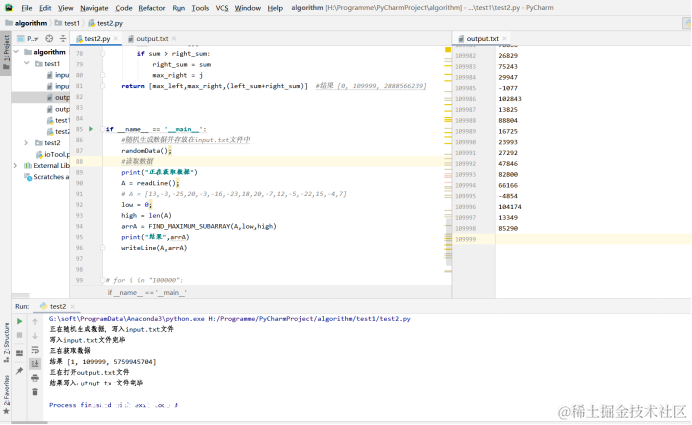Toggle soft-wrap icon in Run console
The width and height of the screenshot is (692, 425).
(x=35, y=350)
